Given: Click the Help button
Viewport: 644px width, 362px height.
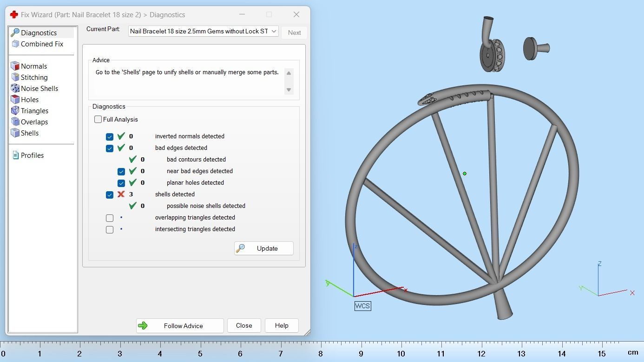Looking at the screenshot, I should 282,326.
